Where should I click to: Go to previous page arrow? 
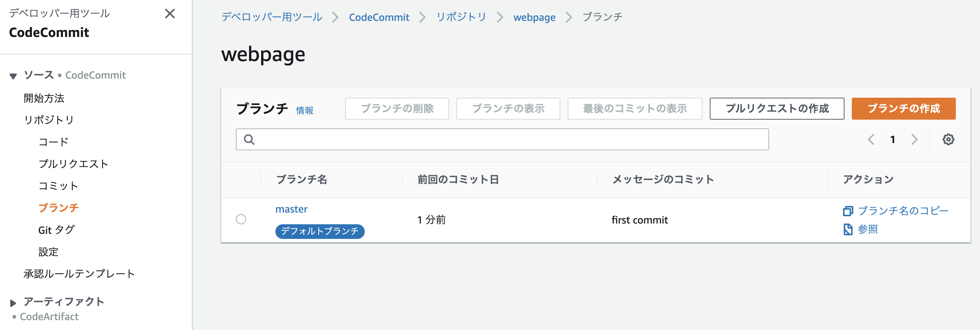click(871, 139)
